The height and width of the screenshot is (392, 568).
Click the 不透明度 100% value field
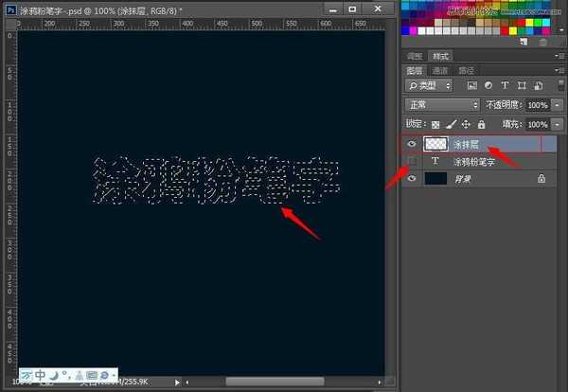coord(538,105)
